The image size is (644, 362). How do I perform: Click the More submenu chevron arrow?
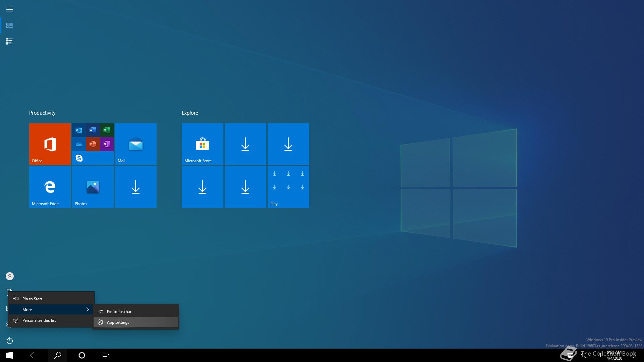(x=88, y=309)
